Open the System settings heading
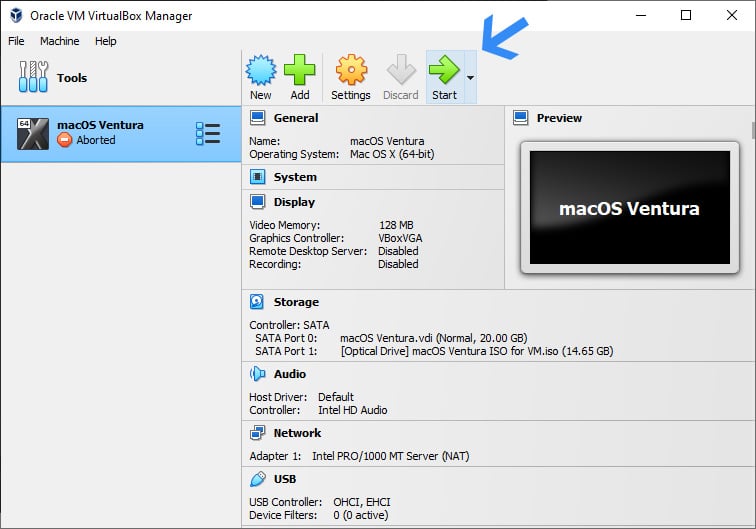The height and width of the screenshot is (529, 756). [x=295, y=177]
